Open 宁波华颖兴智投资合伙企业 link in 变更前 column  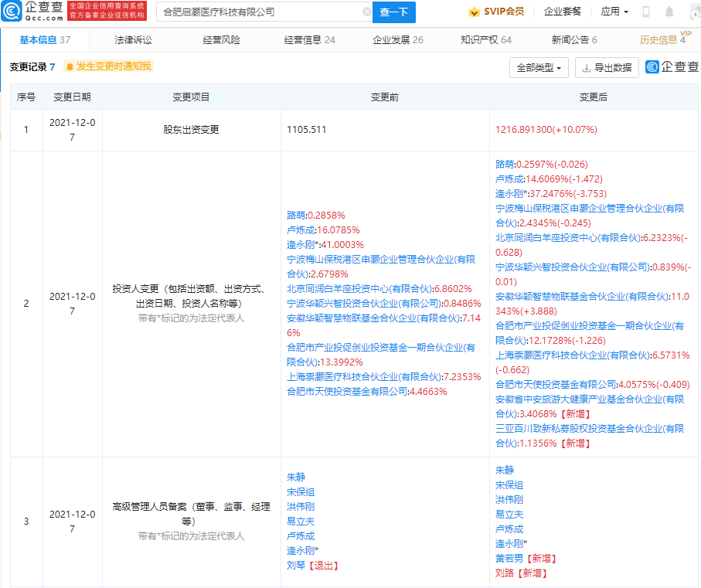click(x=363, y=304)
